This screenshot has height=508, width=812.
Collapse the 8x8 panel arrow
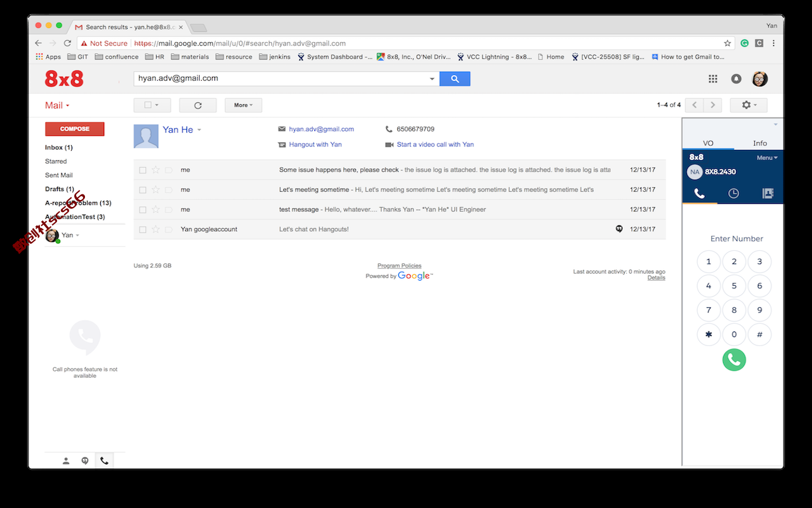(x=776, y=124)
